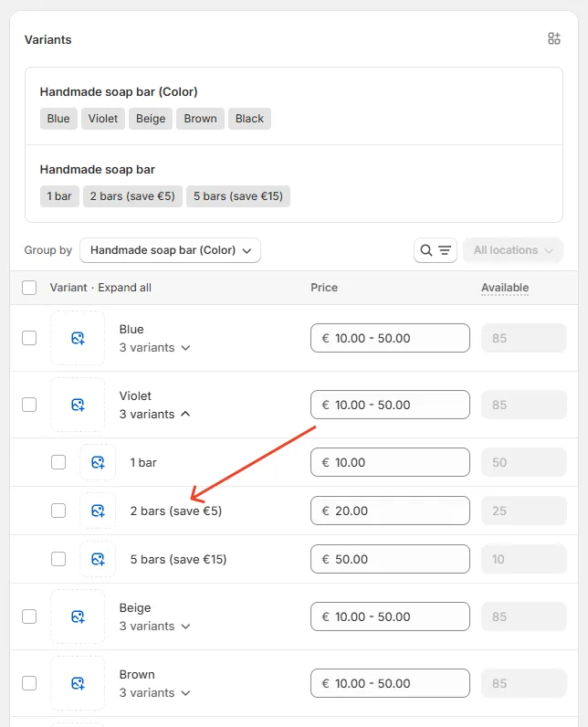Click the 2 bars available quantity 25

[524, 511]
